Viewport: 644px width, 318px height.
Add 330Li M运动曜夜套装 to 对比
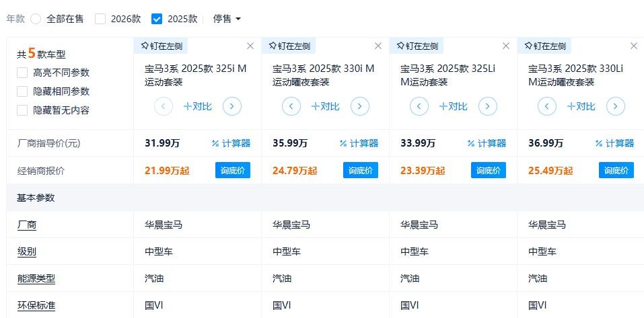tap(581, 107)
